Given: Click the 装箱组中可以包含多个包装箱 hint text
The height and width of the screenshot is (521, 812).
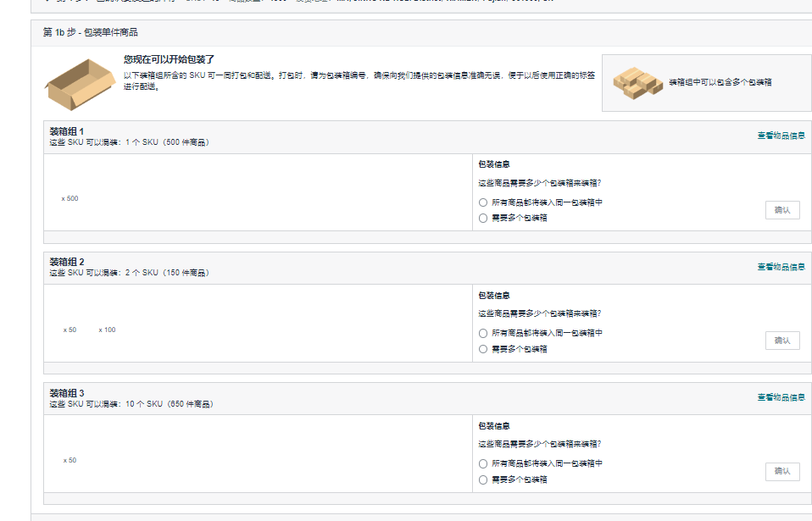Looking at the screenshot, I should tap(720, 82).
